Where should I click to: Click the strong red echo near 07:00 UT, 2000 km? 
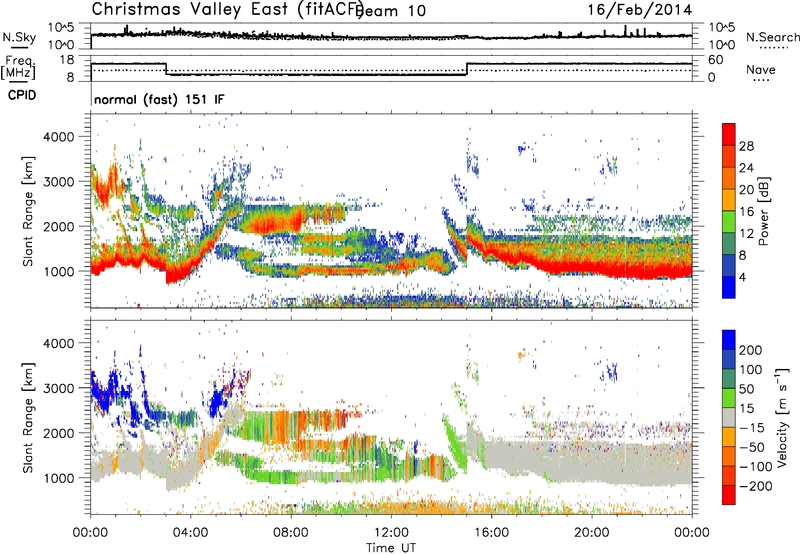coord(268,223)
